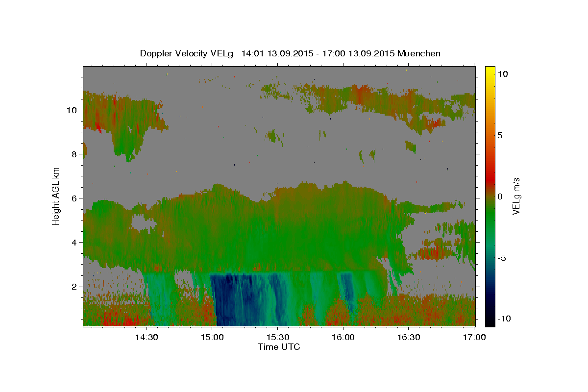588x392 pixels.
Task: Click the Doppler Velocity VELg chart title
Action: pos(290,53)
